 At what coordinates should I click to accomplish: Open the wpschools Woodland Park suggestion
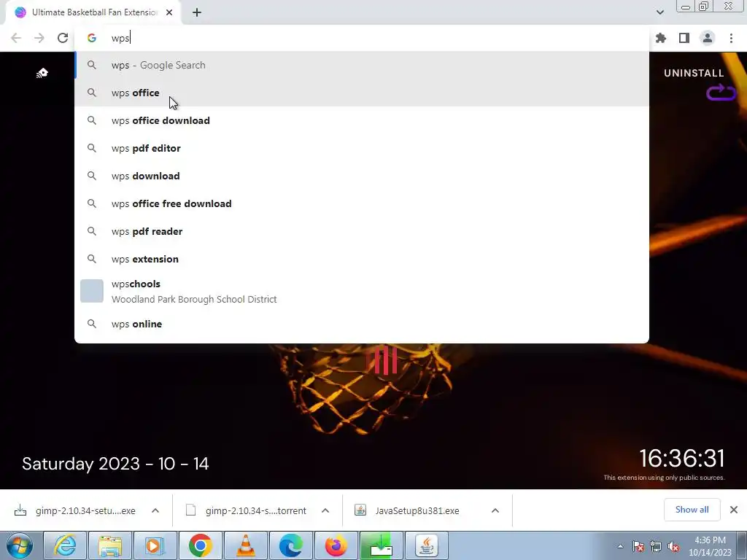[362, 292]
